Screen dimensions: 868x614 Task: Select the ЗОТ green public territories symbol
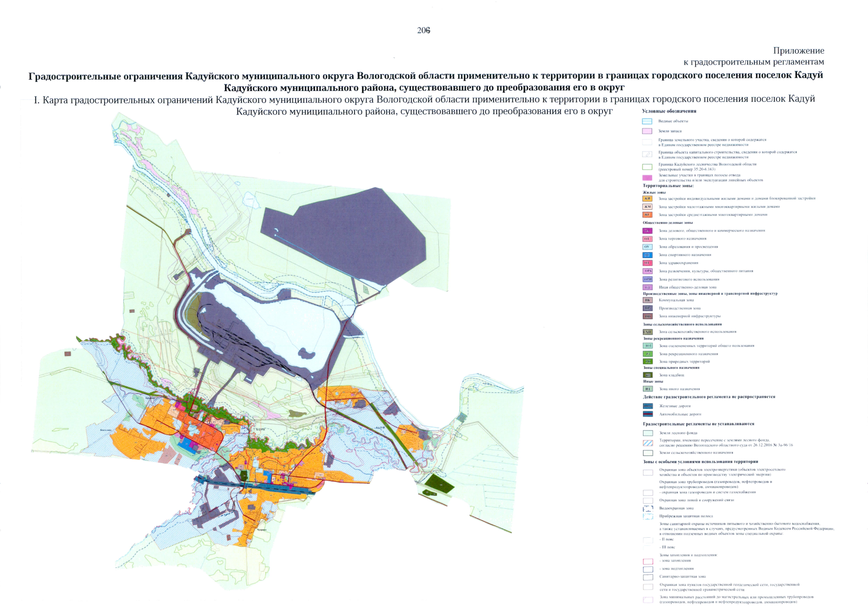tap(648, 346)
